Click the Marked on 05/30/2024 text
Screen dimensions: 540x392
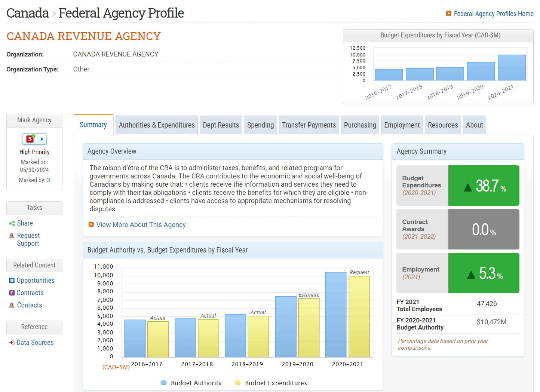click(x=34, y=166)
